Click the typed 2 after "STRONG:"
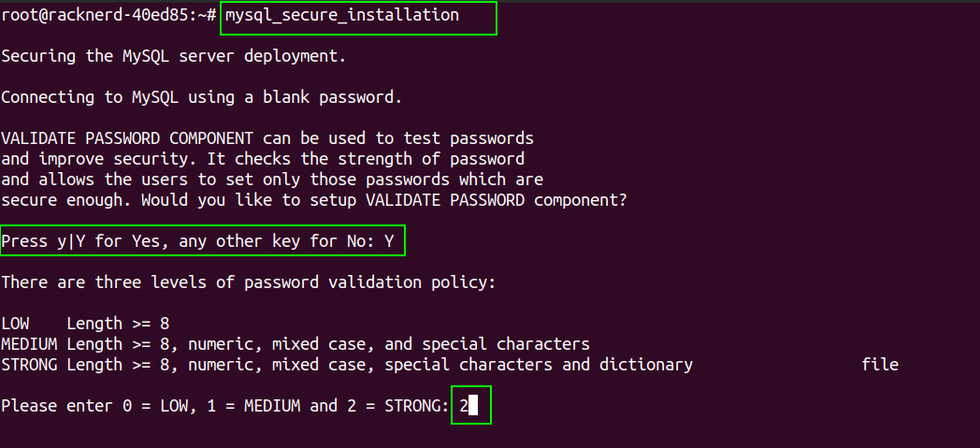Viewport: 980px width, 448px height. 464,406
